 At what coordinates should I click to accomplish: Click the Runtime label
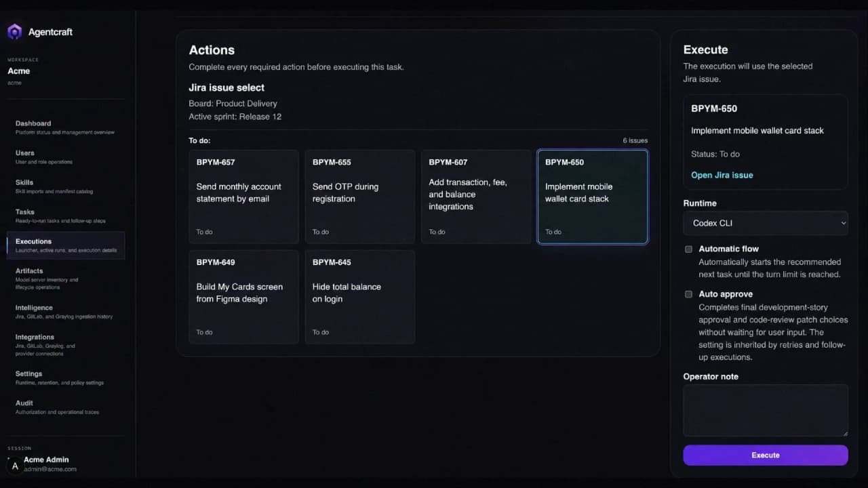pos(700,203)
